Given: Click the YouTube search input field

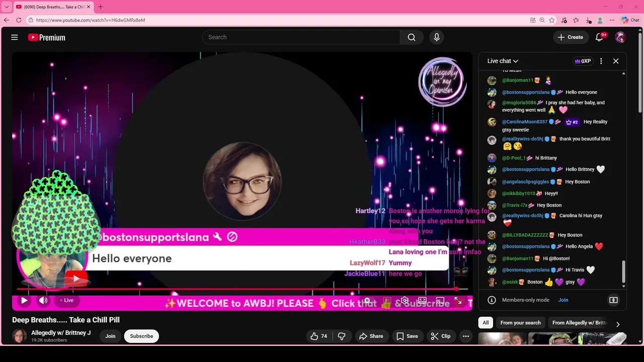Looking at the screenshot, I should 301,37.
